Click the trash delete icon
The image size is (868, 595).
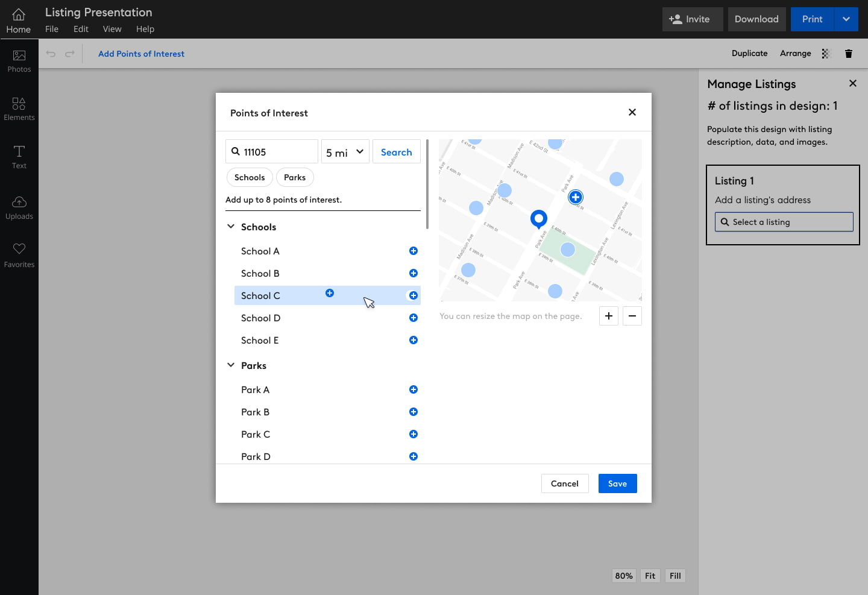coord(849,54)
